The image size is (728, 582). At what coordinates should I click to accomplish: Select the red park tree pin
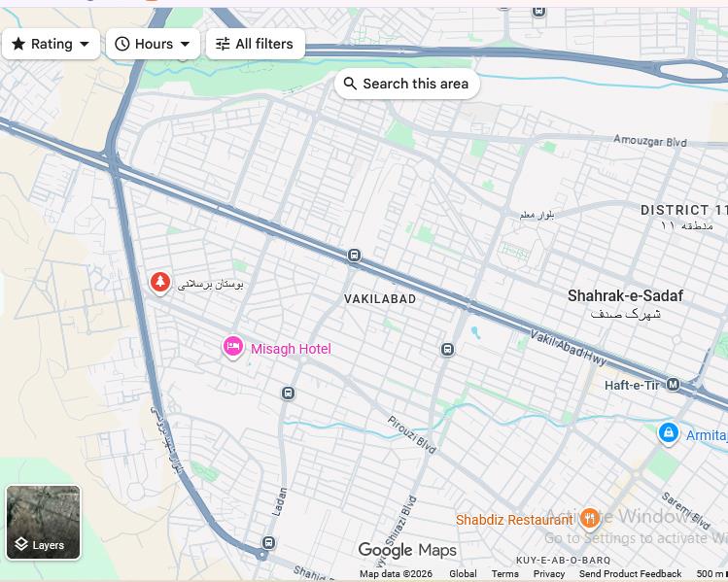(160, 283)
